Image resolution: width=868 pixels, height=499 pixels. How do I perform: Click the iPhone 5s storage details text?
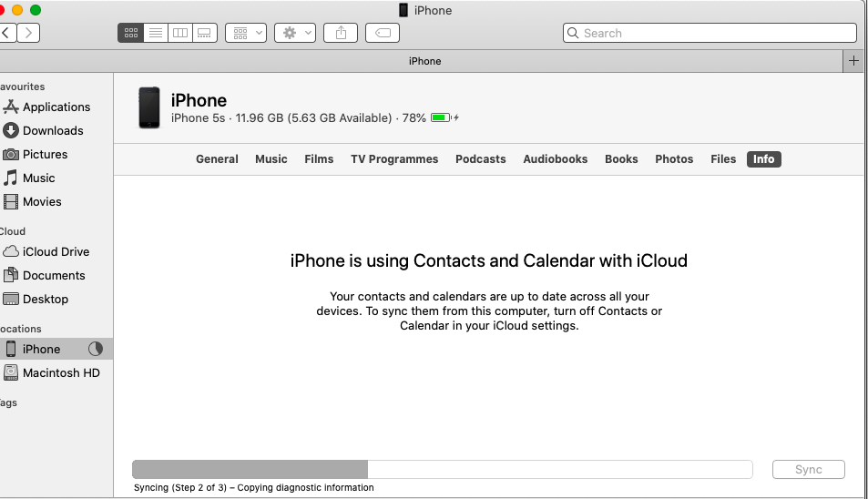299,117
